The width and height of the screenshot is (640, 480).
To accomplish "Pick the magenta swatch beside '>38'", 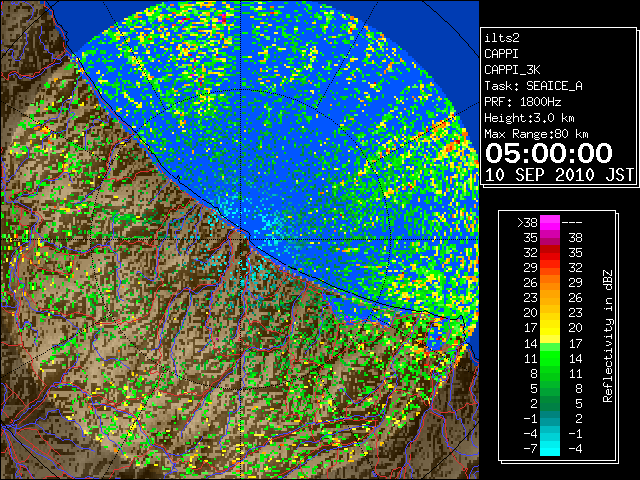I will [x=550, y=222].
